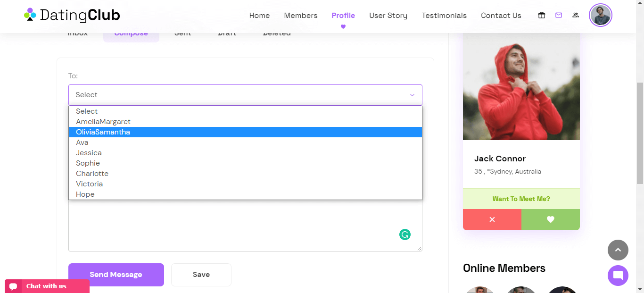Choose Ava from recipient list
Viewport: 644px width, 293px height.
[x=245, y=142]
